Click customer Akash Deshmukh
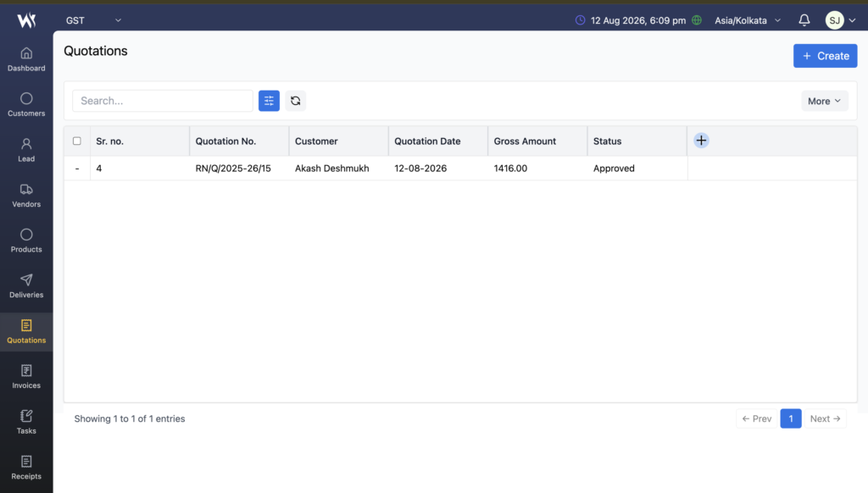Viewport: 868px width, 493px height. 332,169
